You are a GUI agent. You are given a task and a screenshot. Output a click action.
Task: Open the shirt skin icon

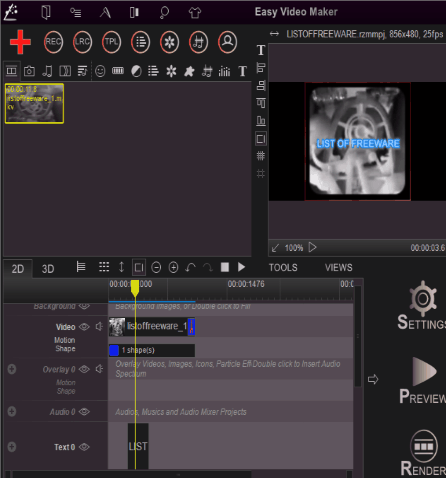(195, 13)
